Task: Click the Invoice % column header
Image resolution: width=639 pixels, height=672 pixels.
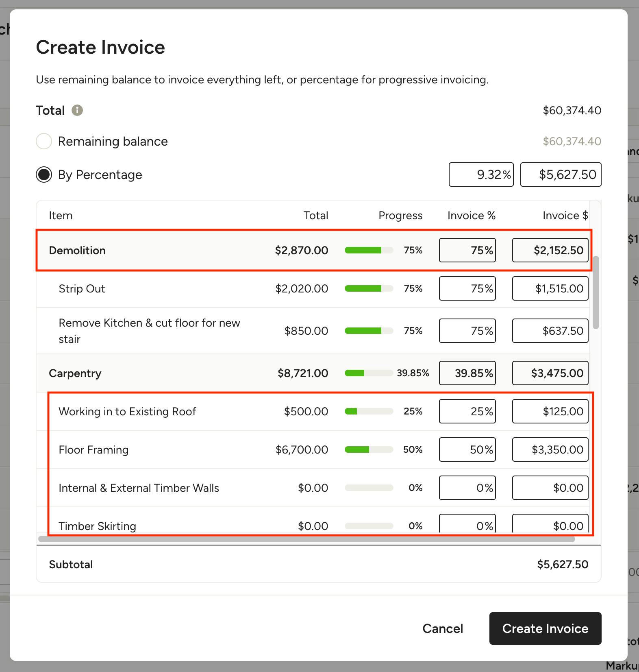Action: coord(472,215)
